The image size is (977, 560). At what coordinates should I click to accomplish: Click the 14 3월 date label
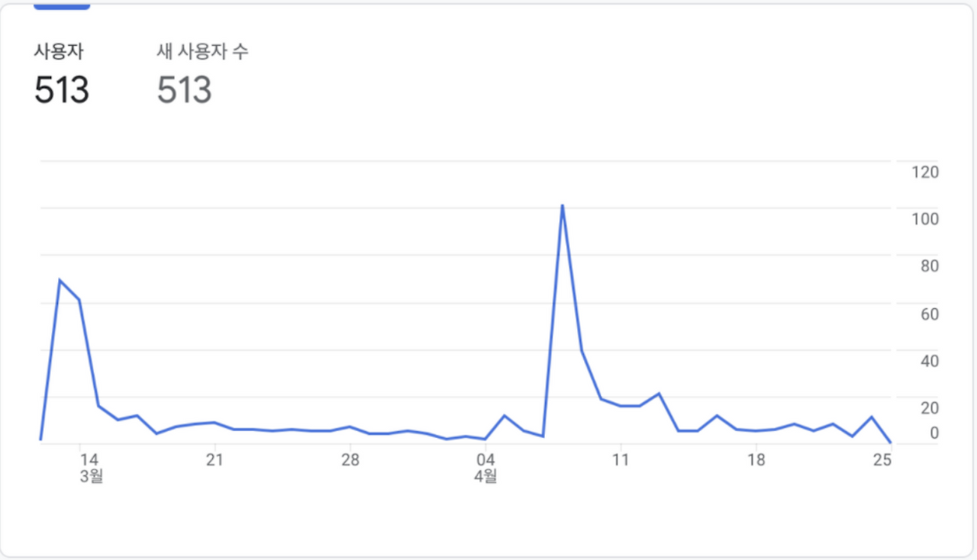90,468
